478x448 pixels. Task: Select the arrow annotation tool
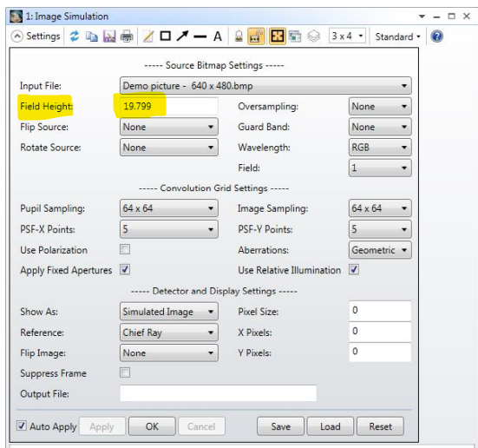183,36
